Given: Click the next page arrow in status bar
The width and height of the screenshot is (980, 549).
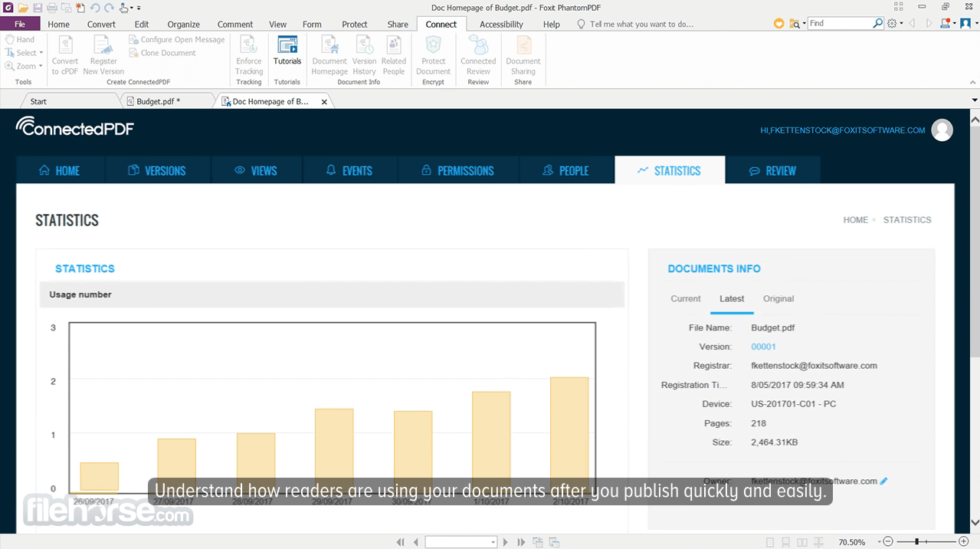Looking at the screenshot, I should (x=506, y=542).
